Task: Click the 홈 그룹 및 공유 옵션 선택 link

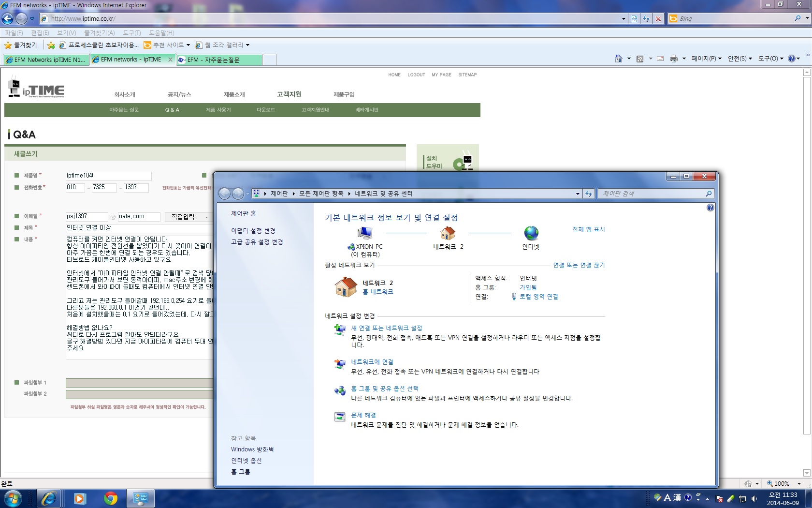Action: pos(385,388)
